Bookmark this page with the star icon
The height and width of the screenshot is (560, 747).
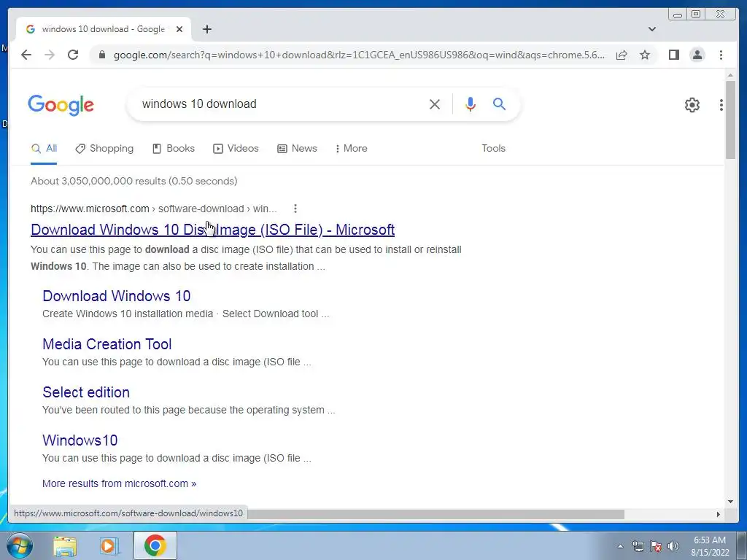[x=645, y=55]
